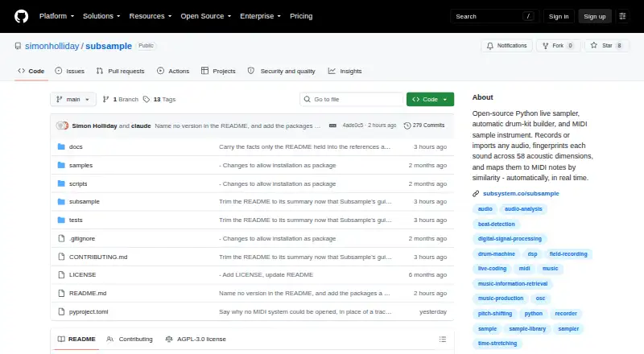This screenshot has width=644, height=354.
Task: Show the Contributing tab
Action: point(130,340)
